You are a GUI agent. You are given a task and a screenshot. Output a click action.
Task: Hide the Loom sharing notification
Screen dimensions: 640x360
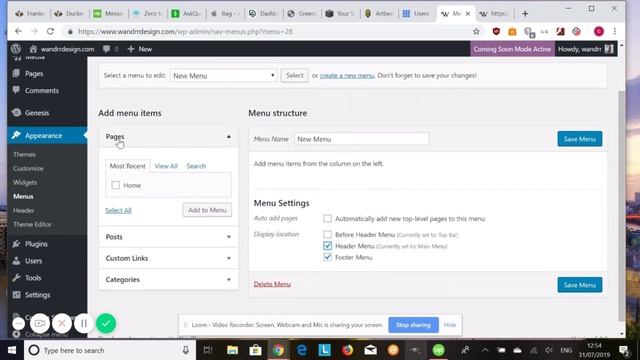(450, 325)
